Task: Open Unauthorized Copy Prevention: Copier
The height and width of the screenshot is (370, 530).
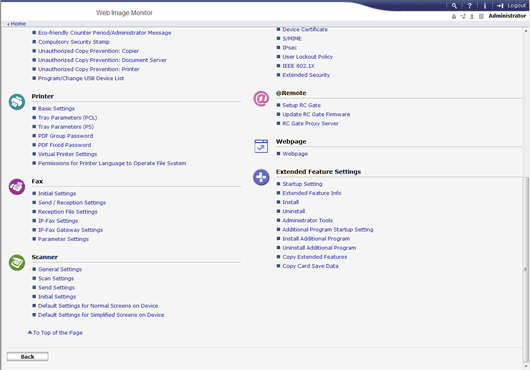Action: [88, 51]
